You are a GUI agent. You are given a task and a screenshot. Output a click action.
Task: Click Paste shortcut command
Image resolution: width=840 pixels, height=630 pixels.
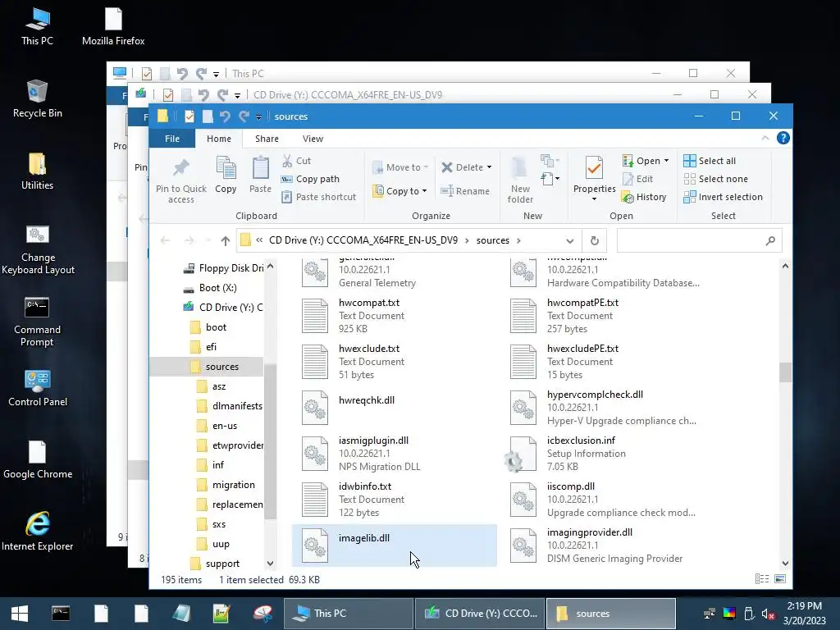[319, 197]
